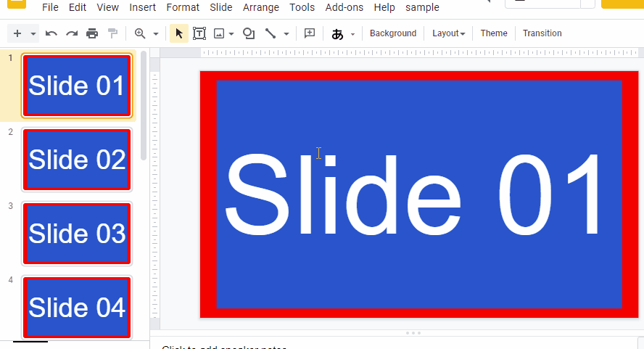This screenshot has width=644, height=349.
Task: Click the insert image icon
Action: (x=219, y=33)
